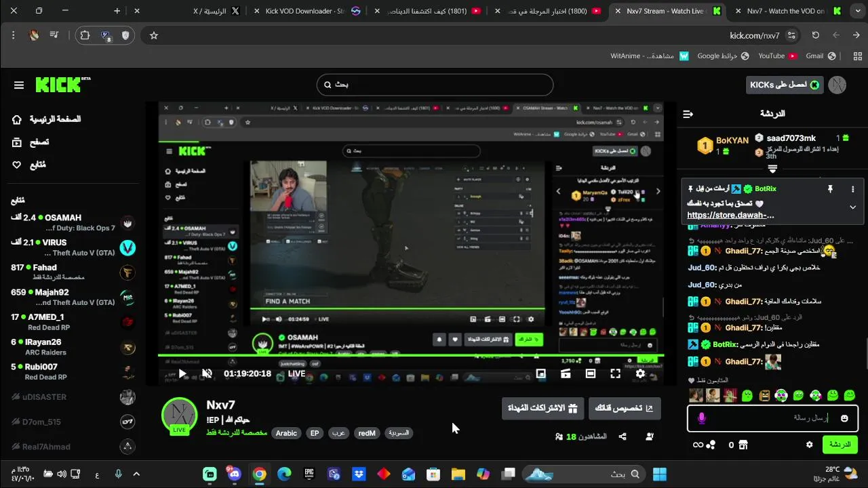Open video player settings gear

point(640,373)
